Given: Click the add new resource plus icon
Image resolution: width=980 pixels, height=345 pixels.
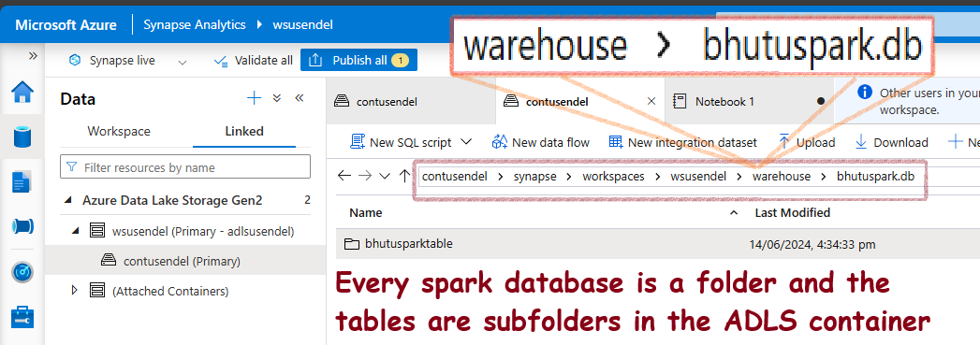Looking at the screenshot, I should 254,98.
